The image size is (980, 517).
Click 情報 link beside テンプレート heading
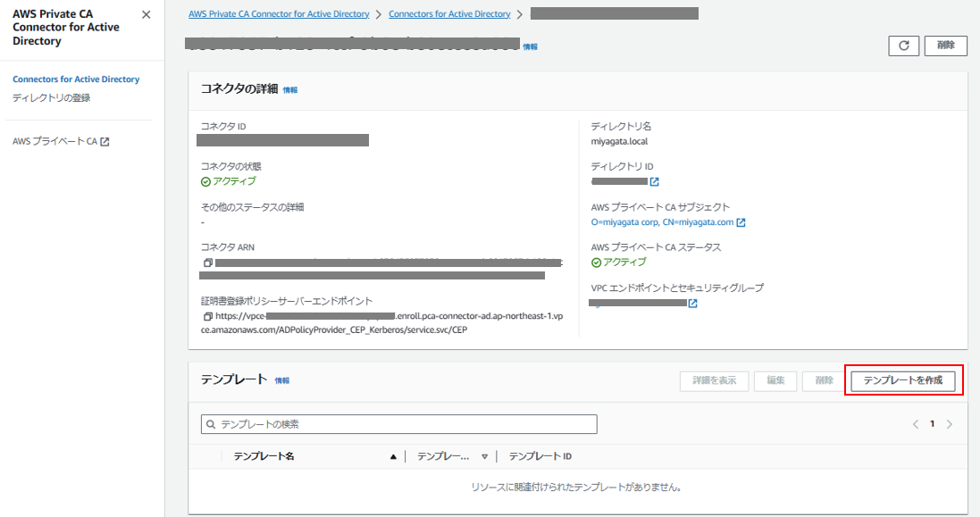click(x=282, y=380)
